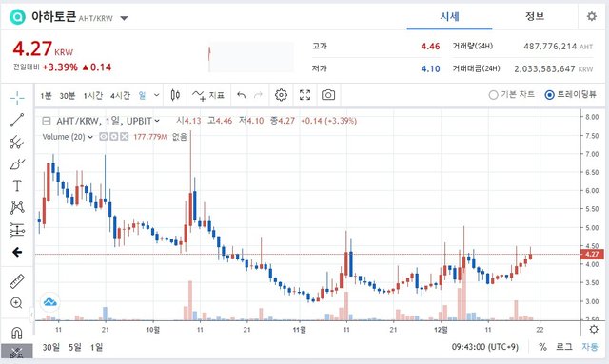
Task: Select the text annotation tool
Action: [17, 186]
